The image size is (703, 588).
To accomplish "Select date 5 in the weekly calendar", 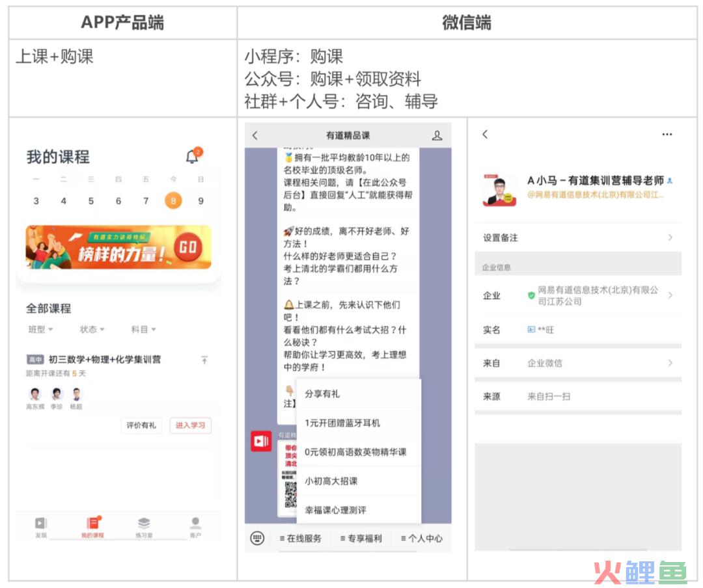I will 91,201.
